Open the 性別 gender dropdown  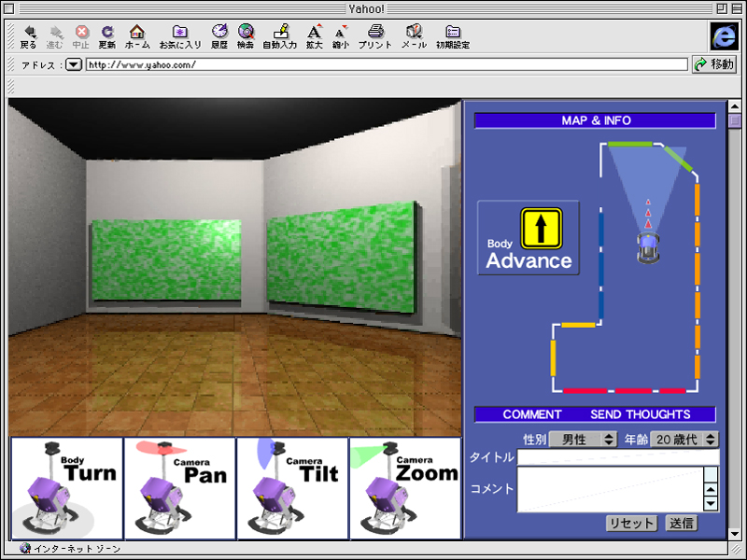click(583, 439)
